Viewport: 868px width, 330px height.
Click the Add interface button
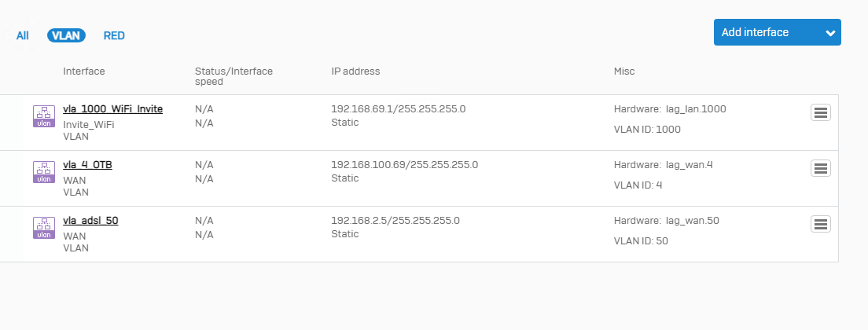pos(778,33)
